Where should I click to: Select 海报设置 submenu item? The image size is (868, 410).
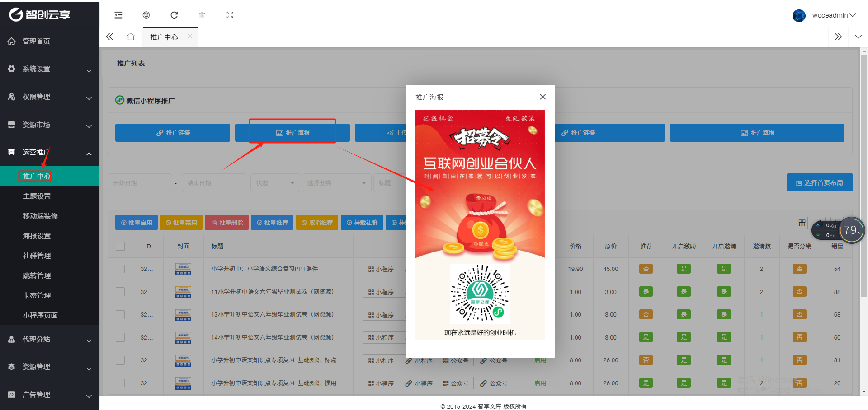pyautogui.click(x=50, y=236)
